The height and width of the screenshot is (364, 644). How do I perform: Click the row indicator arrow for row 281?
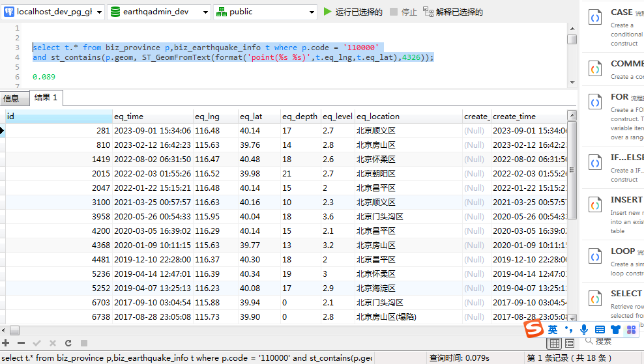[3, 130]
